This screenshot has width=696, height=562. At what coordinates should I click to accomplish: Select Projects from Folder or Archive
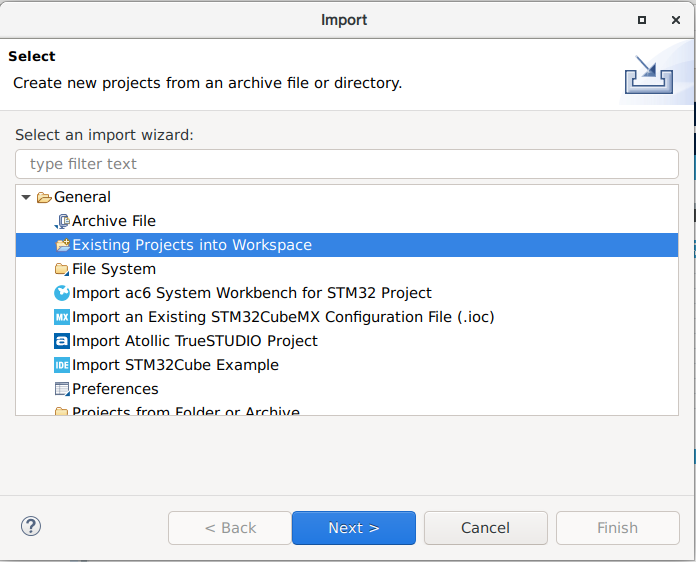(186, 411)
